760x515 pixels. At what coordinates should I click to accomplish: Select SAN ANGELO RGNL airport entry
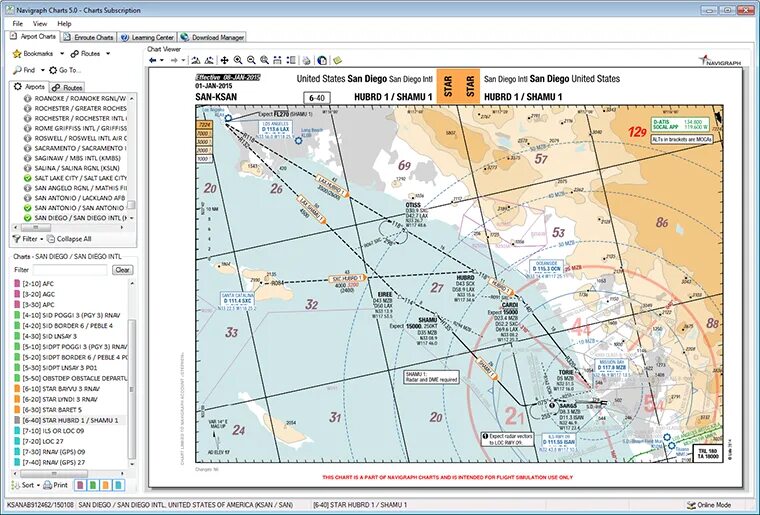[x=77, y=188]
